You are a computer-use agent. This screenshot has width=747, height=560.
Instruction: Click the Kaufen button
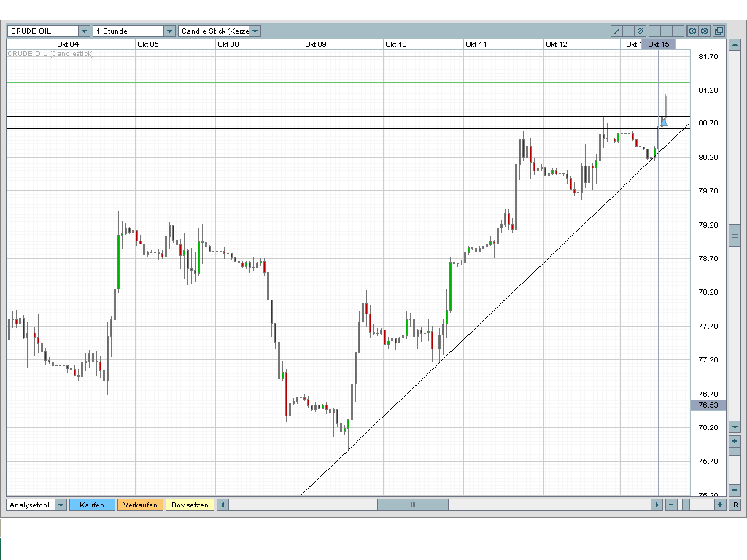pyautogui.click(x=92, y=505)
